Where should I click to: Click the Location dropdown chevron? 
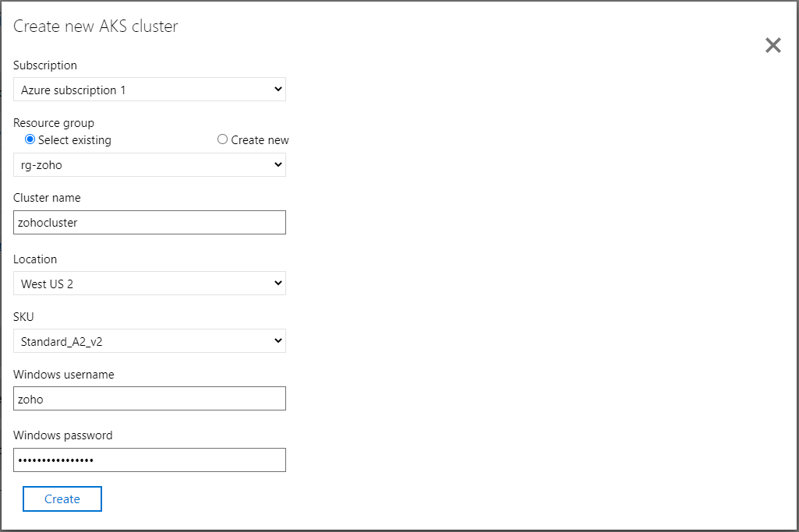(x=278, y=283)
